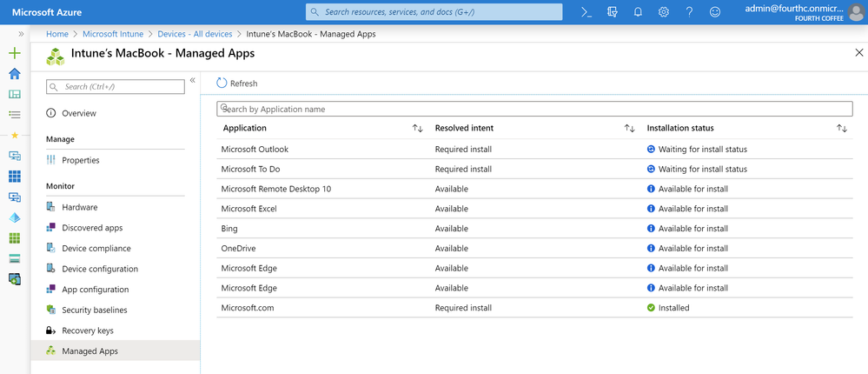This screenshot has width=868, height=374.
Task: Open the feedback smiley icon
Action: pos(715,12)
